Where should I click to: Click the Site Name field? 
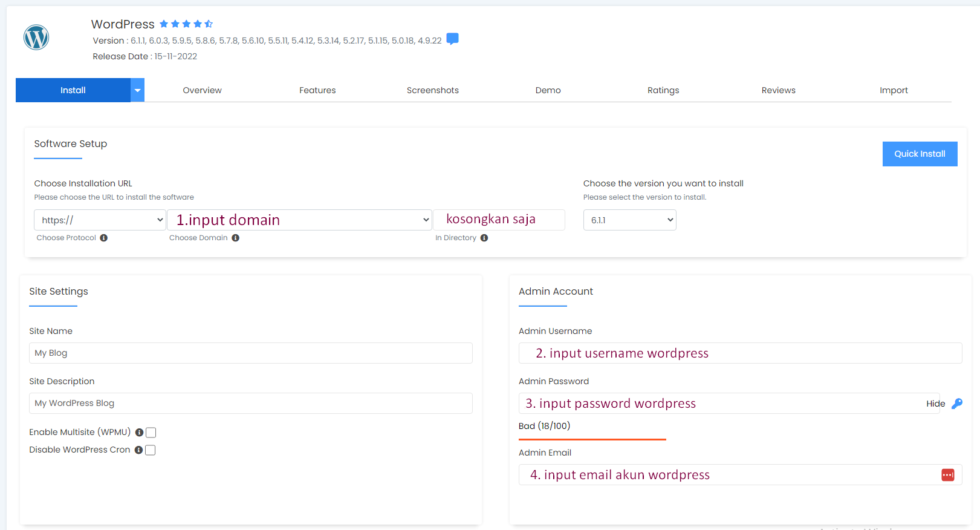251,353
